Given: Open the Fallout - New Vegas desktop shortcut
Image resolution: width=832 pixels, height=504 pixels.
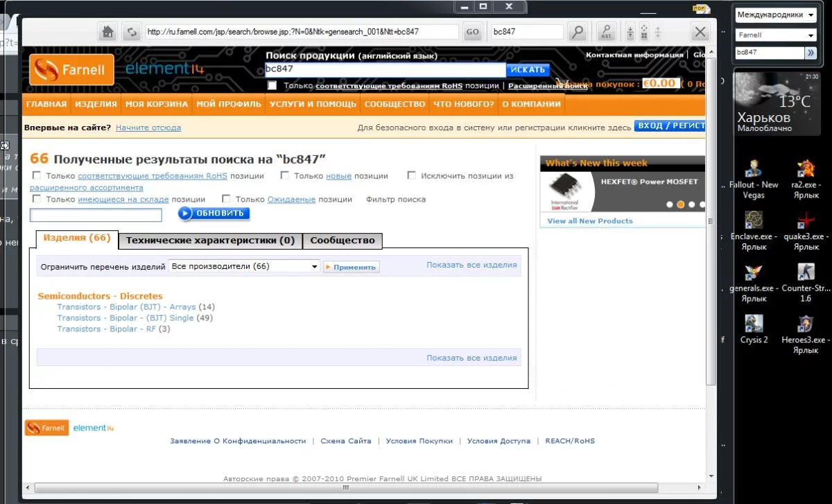Looking at the screenshot, I should [754, 178].
